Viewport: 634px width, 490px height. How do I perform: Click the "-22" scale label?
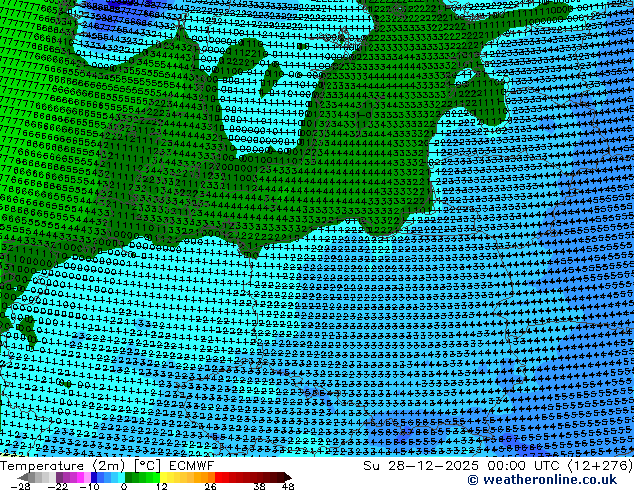(57, 486)
